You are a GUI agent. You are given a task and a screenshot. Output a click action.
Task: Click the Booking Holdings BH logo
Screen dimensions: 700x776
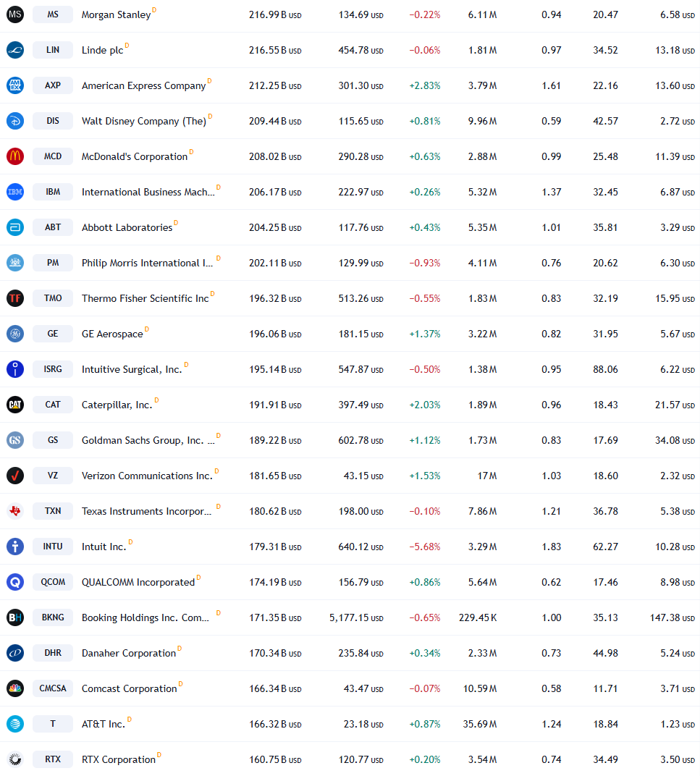[x=15, y=617]
